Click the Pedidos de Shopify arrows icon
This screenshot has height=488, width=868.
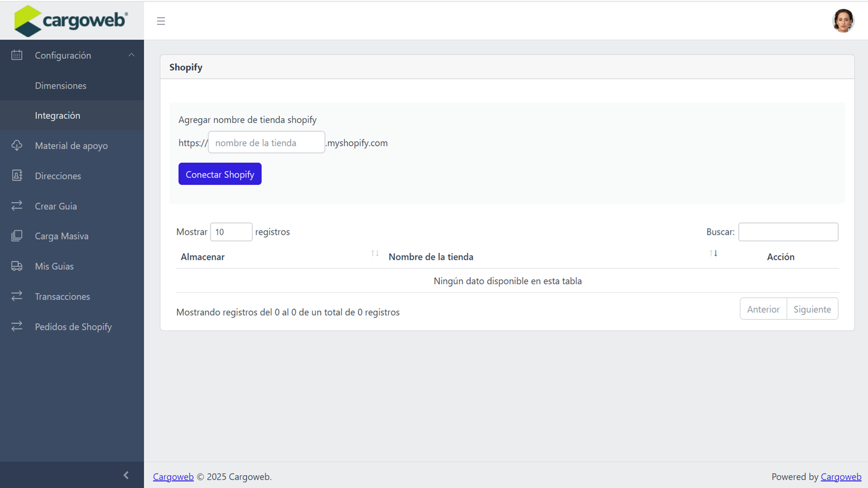tap(17, 326)
